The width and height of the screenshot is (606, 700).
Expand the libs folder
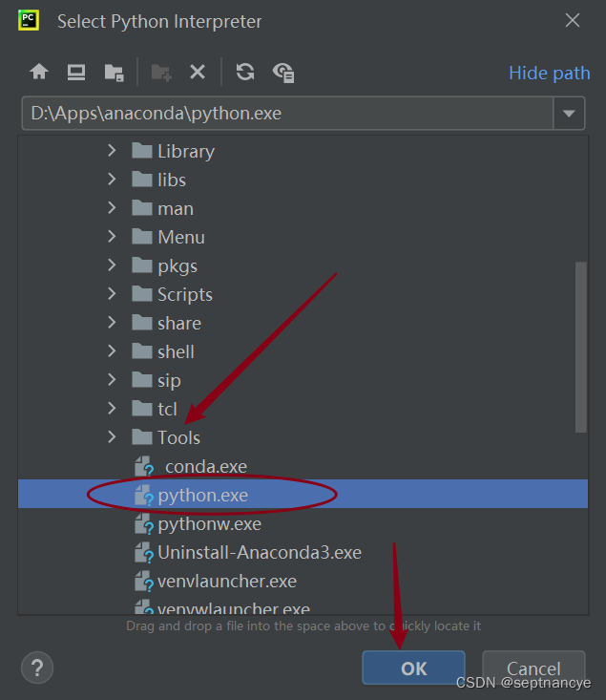click(112, 179)
